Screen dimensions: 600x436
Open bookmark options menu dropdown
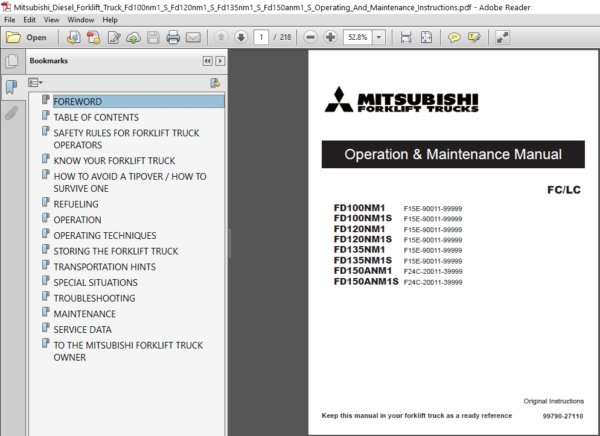(x=35, y=82)
